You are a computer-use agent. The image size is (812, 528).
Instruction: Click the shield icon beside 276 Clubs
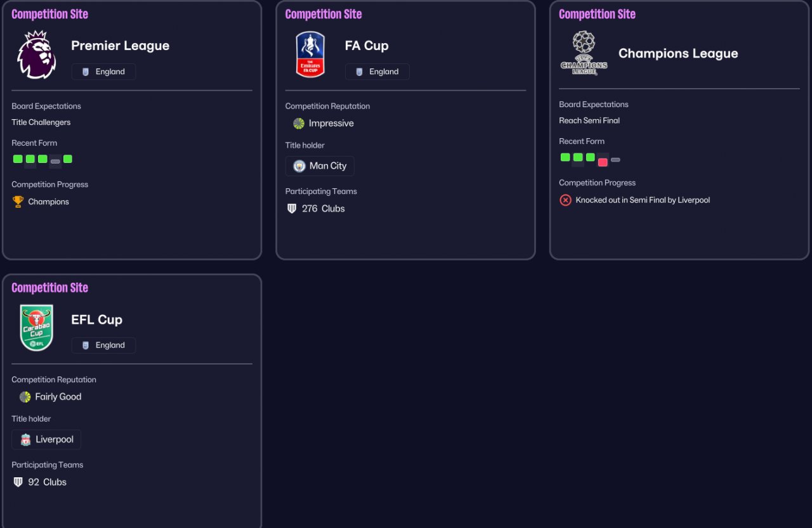tap(292, 209)
